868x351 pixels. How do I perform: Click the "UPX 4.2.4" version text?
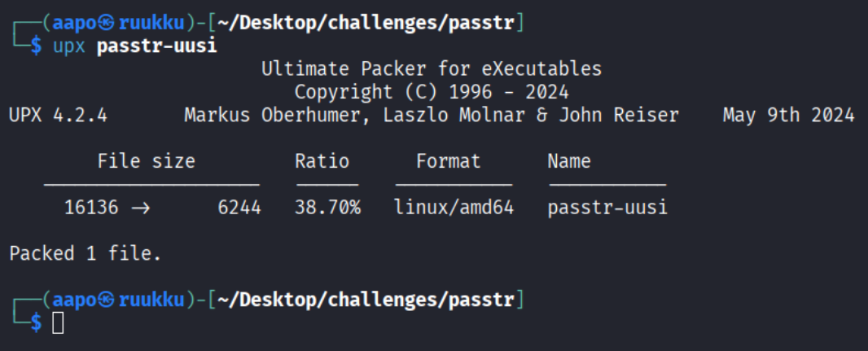pos(58,115)
